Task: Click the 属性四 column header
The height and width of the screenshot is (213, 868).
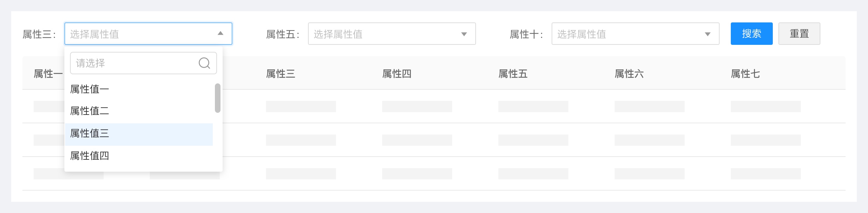Action: [397, 74]
